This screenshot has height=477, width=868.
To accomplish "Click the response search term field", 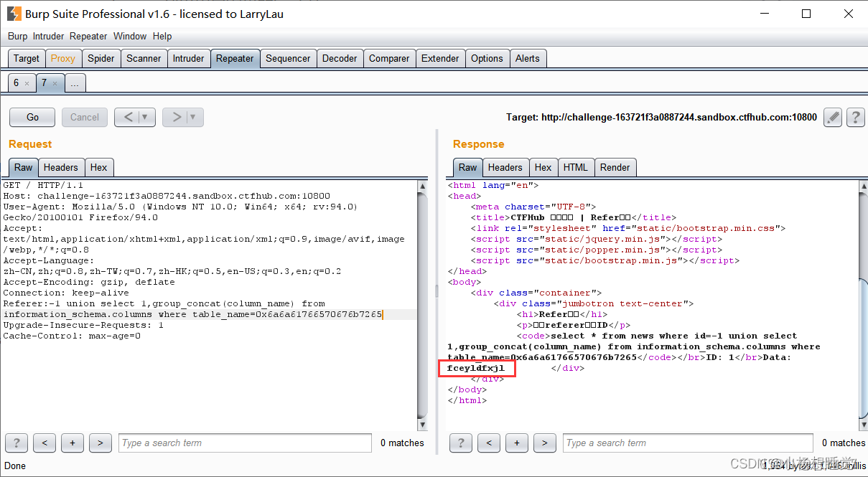I will pos(688,443).
